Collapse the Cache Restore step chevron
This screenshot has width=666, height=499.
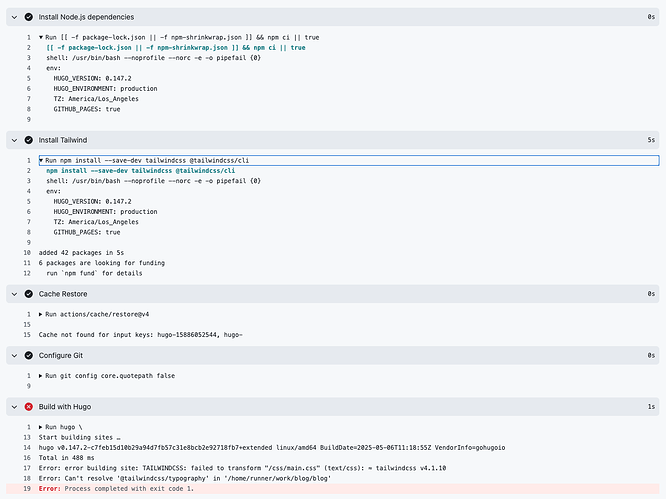pos(14,294)
